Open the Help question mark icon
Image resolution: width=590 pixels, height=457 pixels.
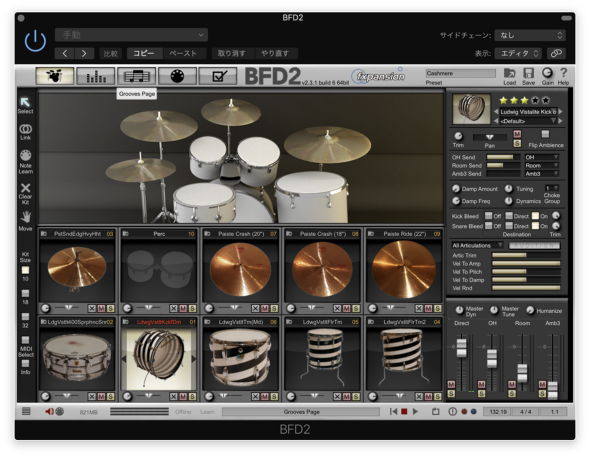click(563, 76)
